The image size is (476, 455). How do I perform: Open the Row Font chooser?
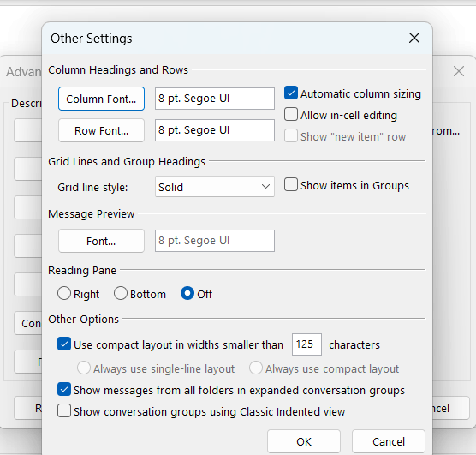(x=101, y=131)
